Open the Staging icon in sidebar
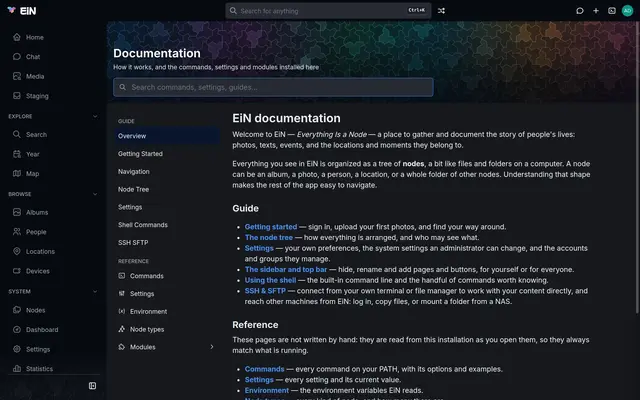 click(x=17, y=96)
